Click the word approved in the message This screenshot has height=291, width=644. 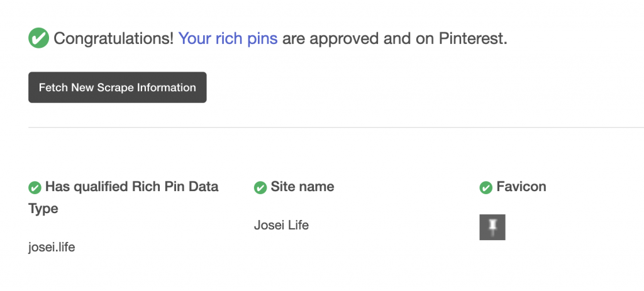coord(345,38)
